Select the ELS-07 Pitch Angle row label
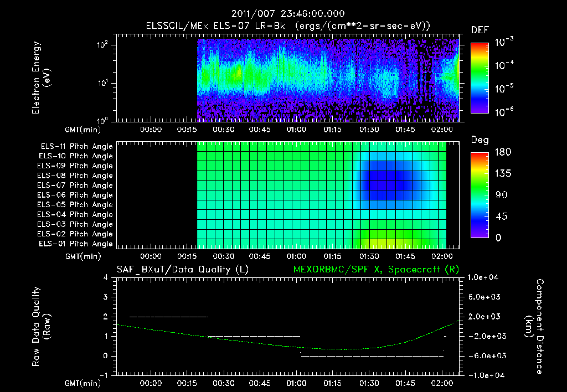The width and height of the screenshot is (567, 392). [x=75, y=185]
